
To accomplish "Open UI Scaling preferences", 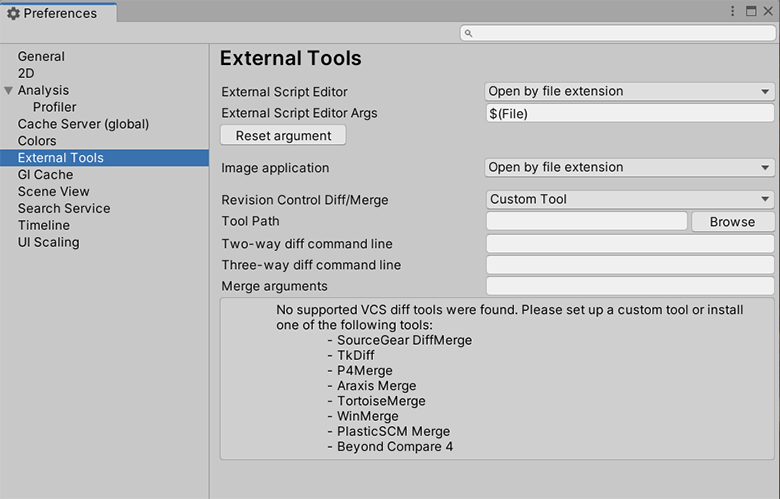I will (x=48, y=242).
